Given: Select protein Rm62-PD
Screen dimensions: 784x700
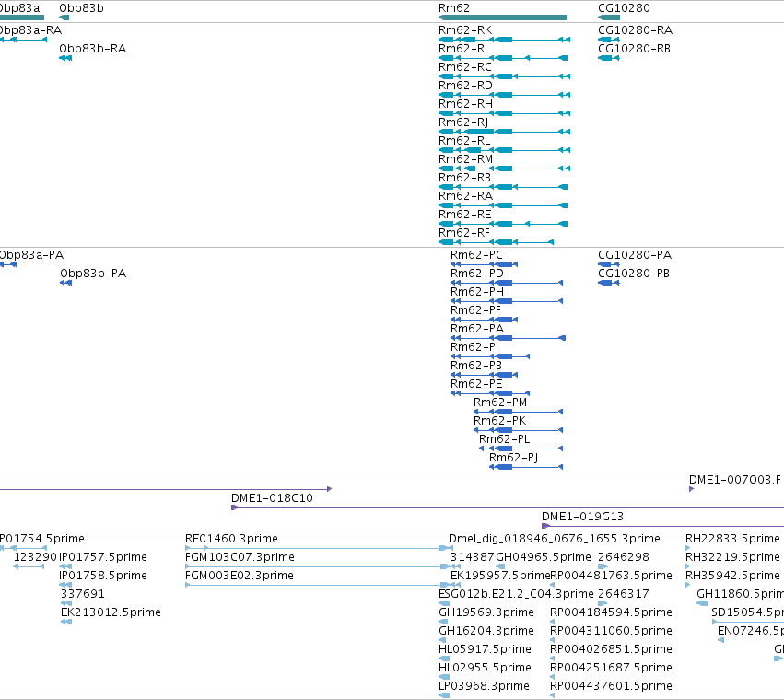Looking at the screenshot, I should coord(507,283).
